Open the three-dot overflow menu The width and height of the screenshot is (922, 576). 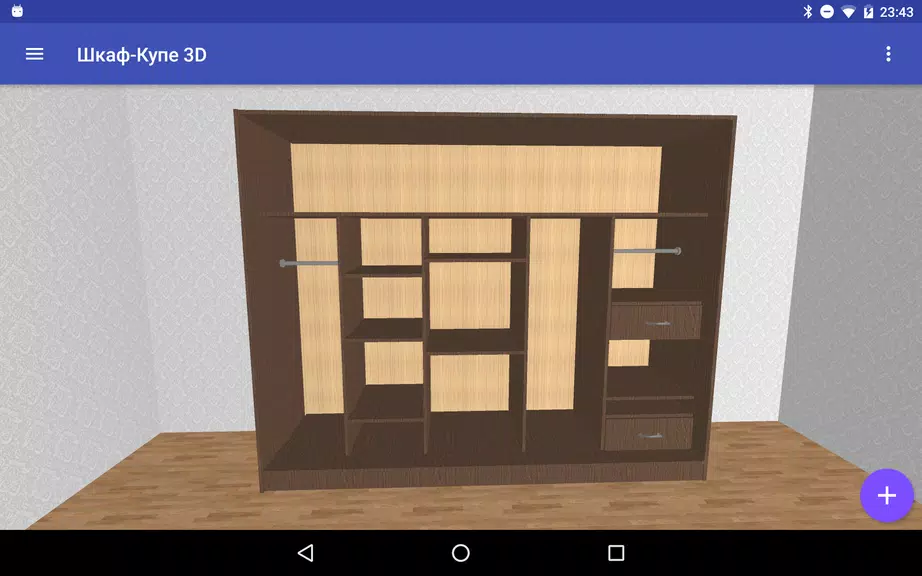tap(888, 54)
